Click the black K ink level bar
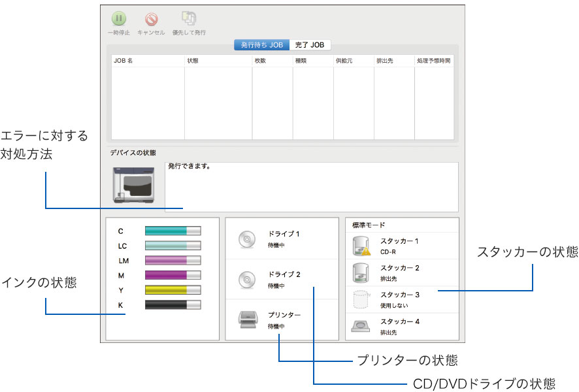Screen dimensions: 579x392 click(x=173, y=304)
